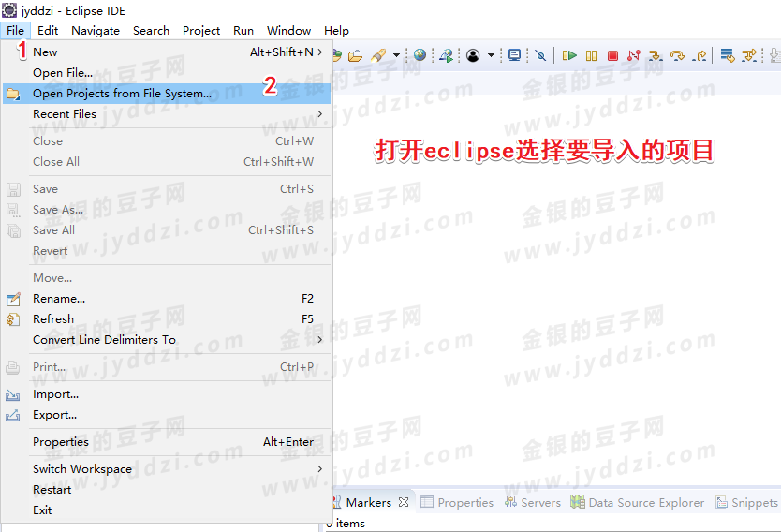Screen dimensions: 781x532
Task: Switch to the Servers tab
Action: click(x=533, y=503)
